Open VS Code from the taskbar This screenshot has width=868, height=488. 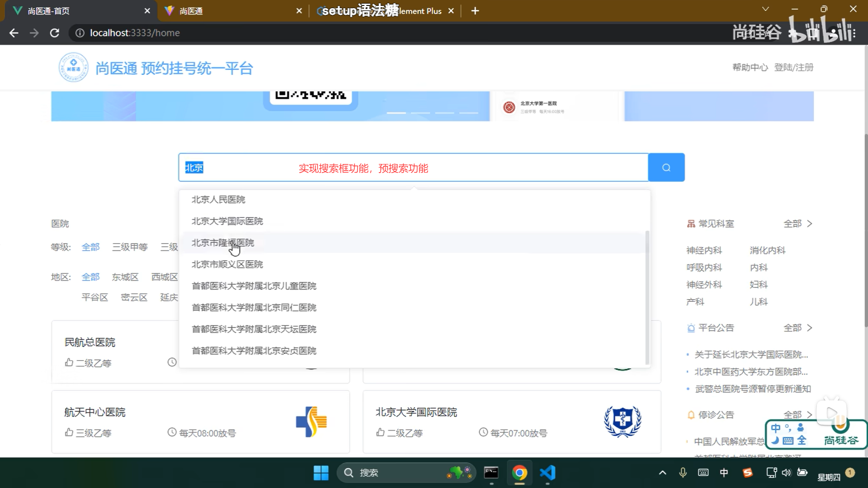coord(547,473)
